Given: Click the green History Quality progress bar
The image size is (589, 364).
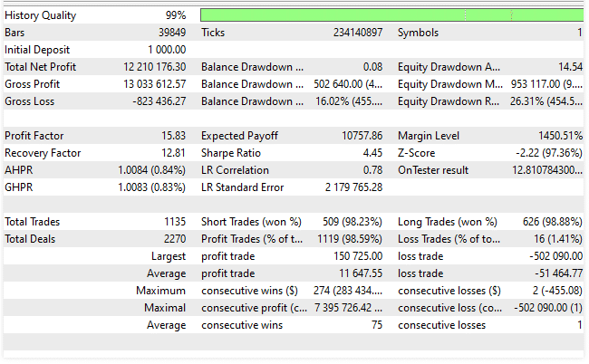Looking at the screenshot, I should 391,15.
